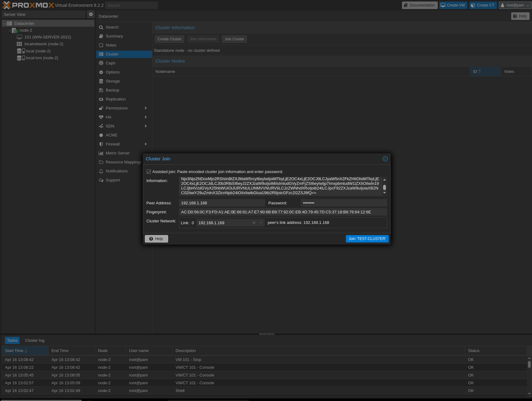This screenshot has width=532, height=401.
Task: Open the Notifications panel
Action: [x=117, y=171]
